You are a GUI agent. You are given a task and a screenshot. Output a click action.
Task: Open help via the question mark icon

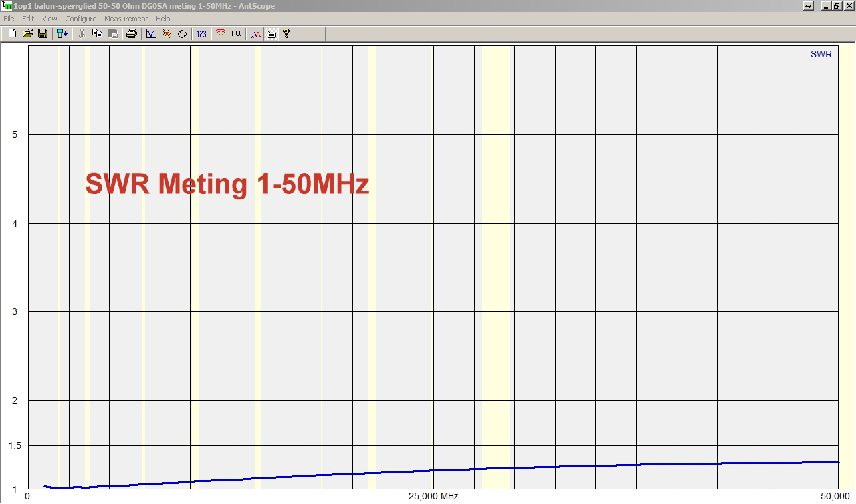pyautogui.click(x=286, y=33)
